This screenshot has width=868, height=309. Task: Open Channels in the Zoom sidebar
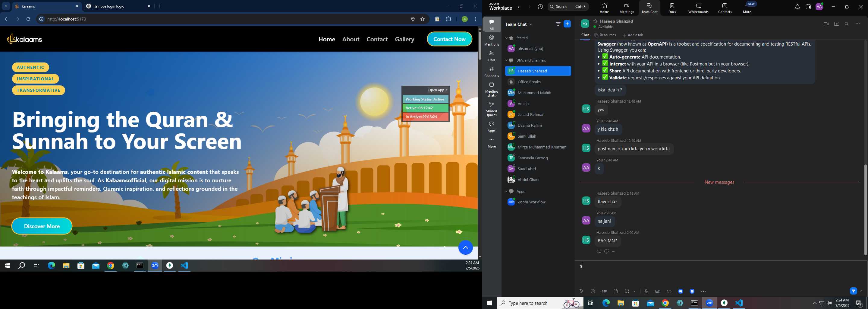tap(492, 72)
